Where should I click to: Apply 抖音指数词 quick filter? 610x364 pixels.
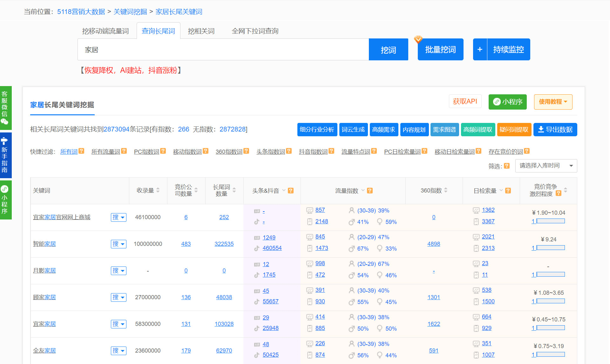[313, 152]
